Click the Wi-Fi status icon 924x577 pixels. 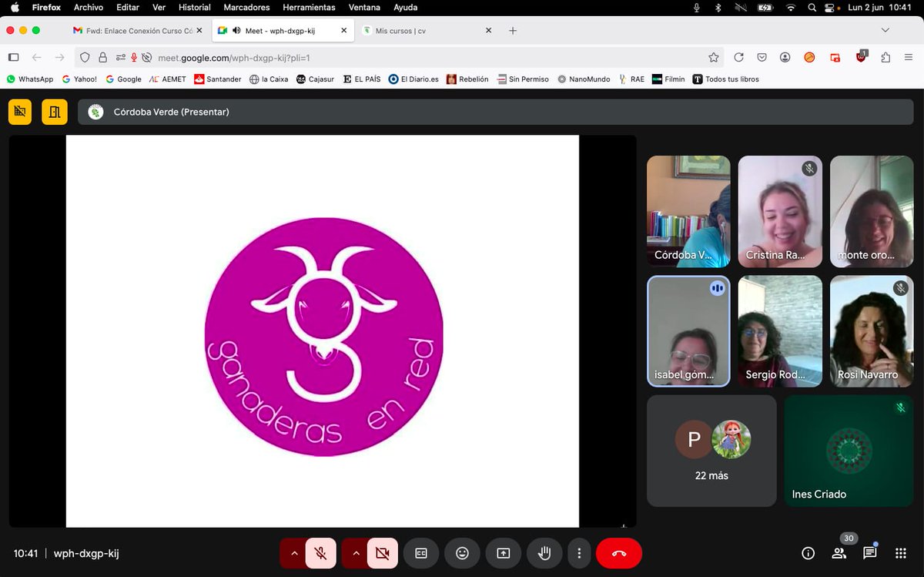coord(790,7)
